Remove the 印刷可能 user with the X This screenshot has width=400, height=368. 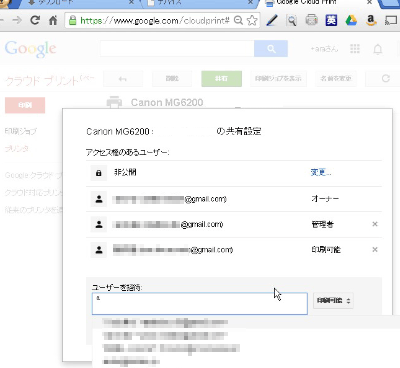[x=375, y=249]
